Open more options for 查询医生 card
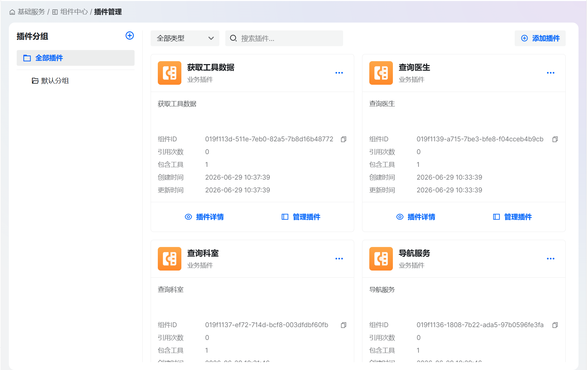The image size is (588, 370). (x=551, y=73)
